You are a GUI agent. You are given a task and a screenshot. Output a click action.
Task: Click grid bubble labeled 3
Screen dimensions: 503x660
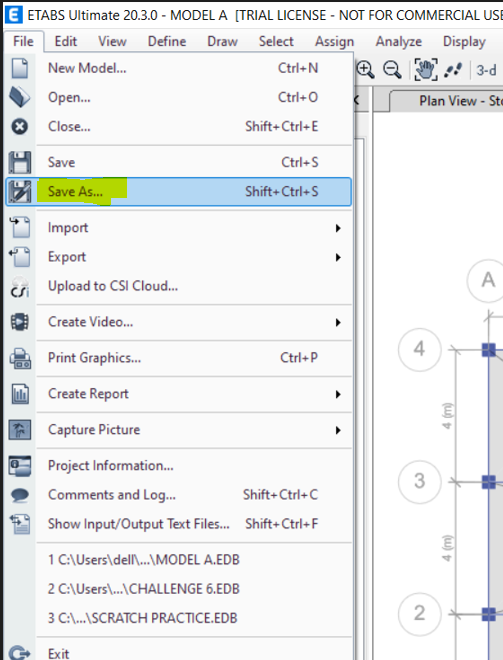tap(420, 482)
